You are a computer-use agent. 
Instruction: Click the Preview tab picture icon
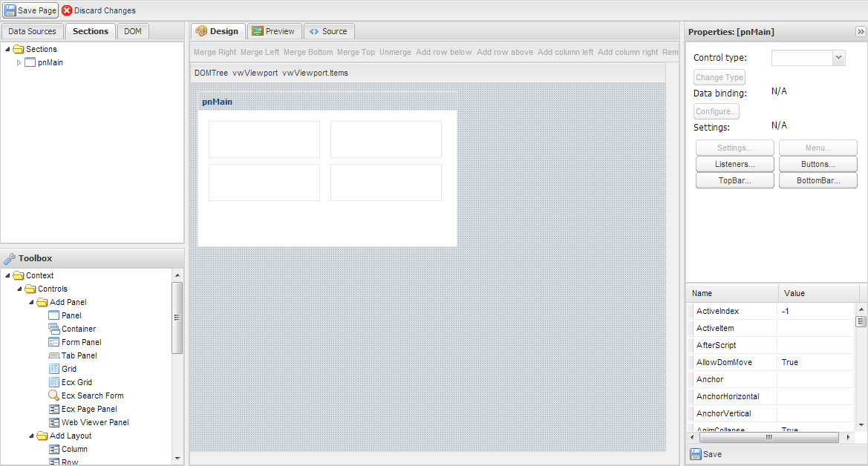tap(258, 31)
